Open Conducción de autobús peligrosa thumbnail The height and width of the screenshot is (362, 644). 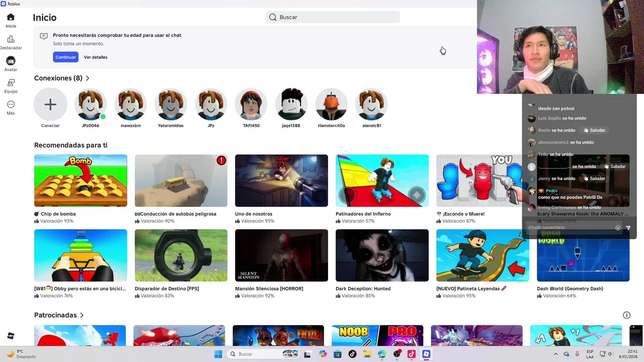pyautogui.click(x=181, y=180)
